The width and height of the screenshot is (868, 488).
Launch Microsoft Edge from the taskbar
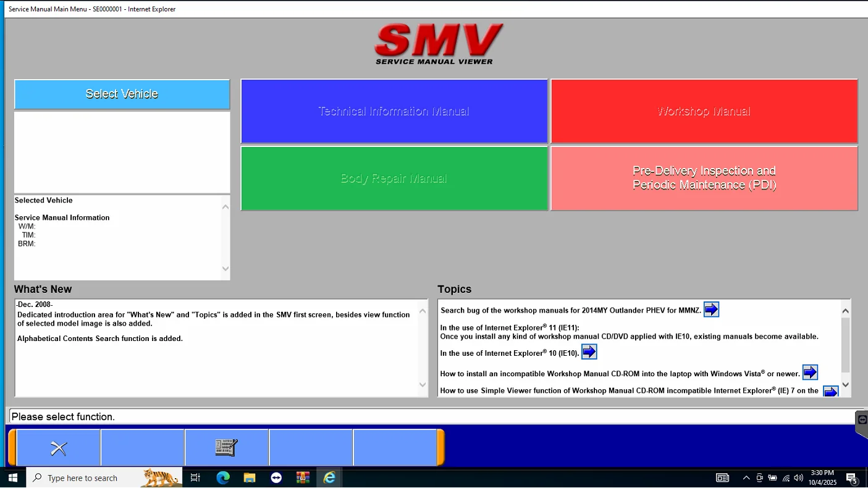coord(223,477)
